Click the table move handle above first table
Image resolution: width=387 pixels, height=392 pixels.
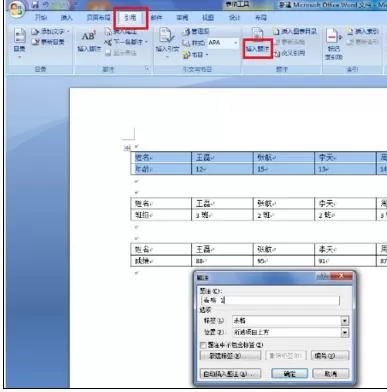point(127,148)
